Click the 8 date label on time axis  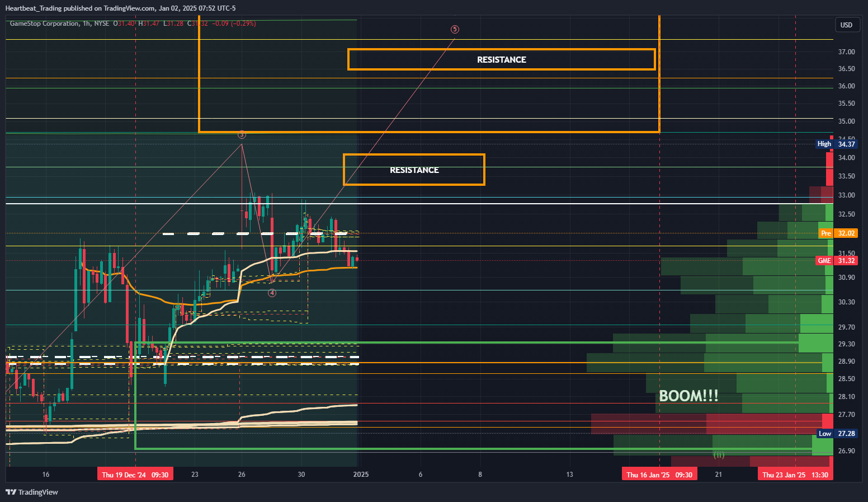tap(480, 475)
